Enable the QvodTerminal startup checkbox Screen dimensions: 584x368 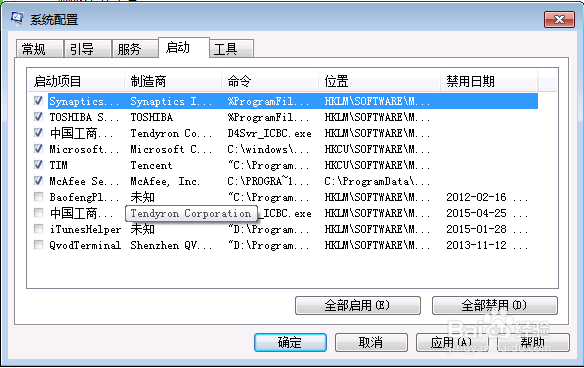(x=38, y=245)
